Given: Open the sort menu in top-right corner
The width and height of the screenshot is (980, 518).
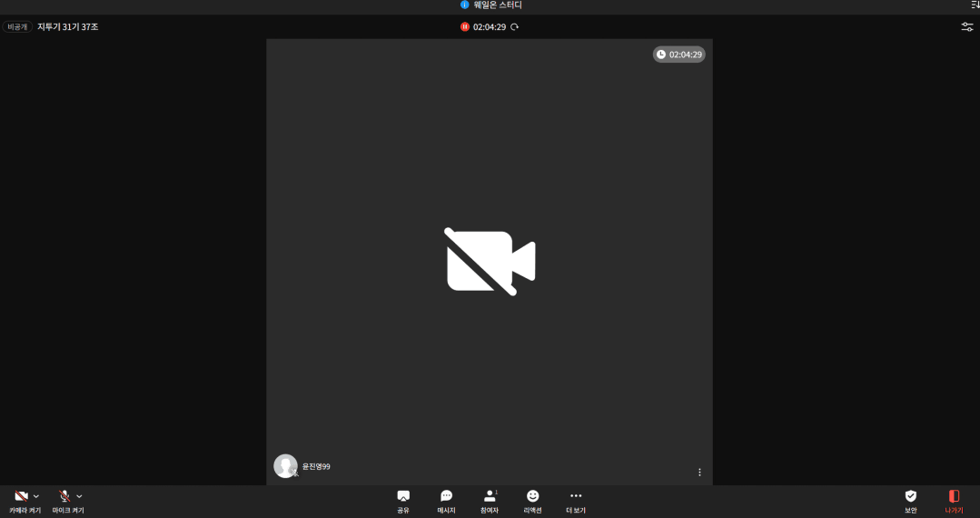Looking at the screenshot, I should point(975,5).
